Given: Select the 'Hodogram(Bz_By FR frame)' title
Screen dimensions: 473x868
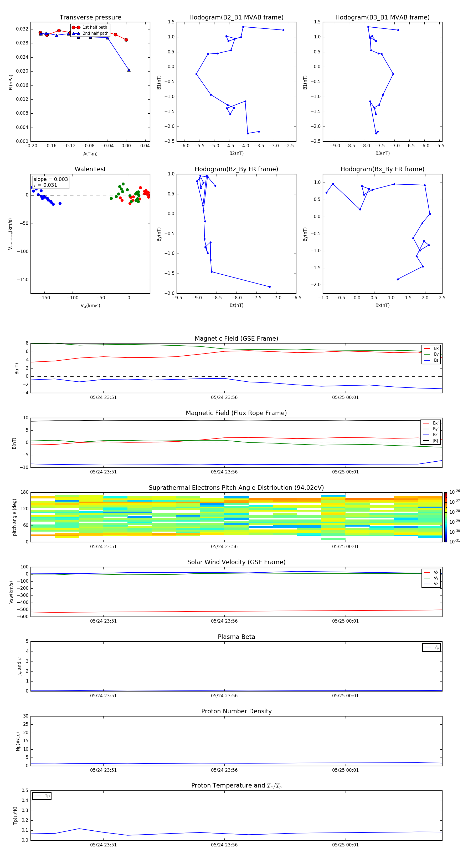Looking at the screenshot, I should (x=236, y=169).
